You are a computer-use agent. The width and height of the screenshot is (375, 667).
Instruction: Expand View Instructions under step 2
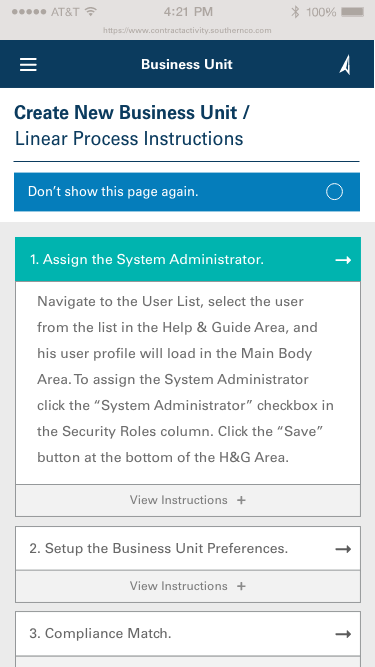[x=188, y=586]
